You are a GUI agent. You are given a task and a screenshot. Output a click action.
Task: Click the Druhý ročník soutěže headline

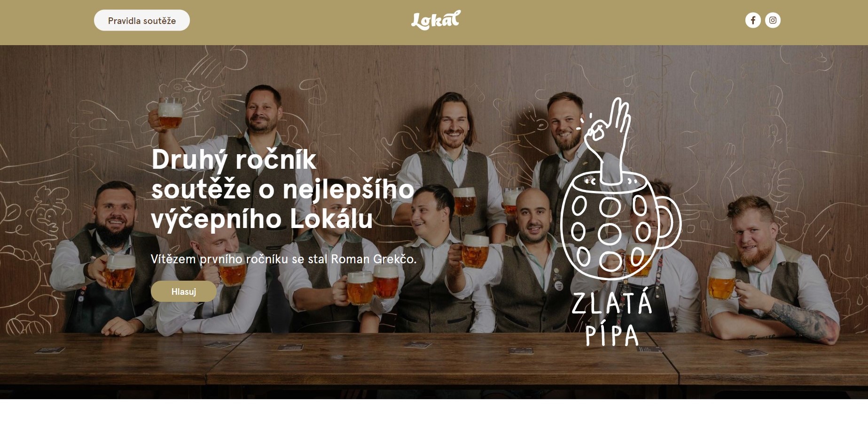pyautogui.click(x=282, y=189)
